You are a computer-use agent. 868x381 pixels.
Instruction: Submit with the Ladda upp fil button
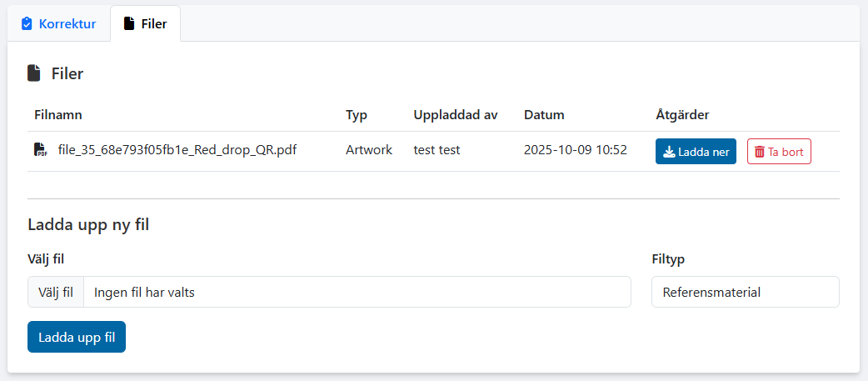pos(77,337)
